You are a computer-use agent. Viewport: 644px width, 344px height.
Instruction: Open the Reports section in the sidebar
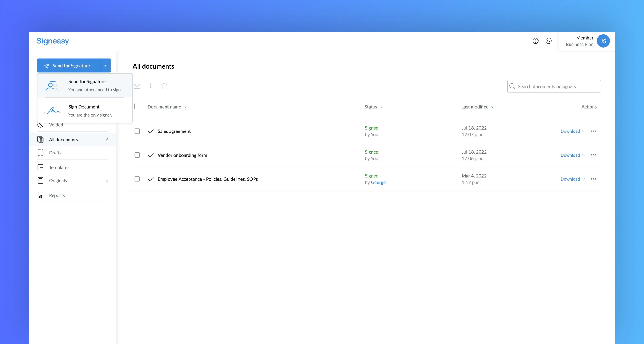(57, 195)
